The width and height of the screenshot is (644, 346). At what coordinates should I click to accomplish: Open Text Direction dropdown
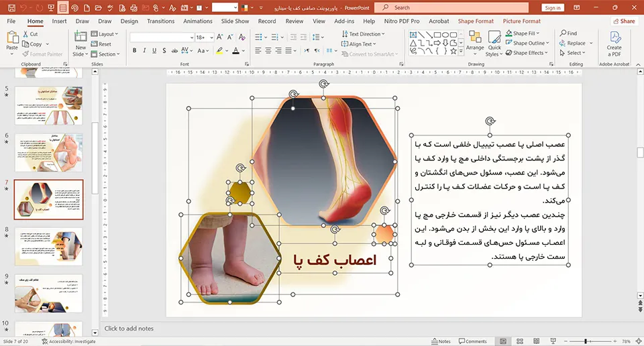[363, 34]
